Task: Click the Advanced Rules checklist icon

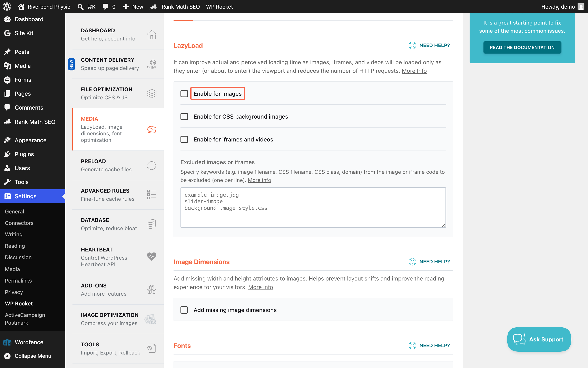Action: (x=152, y=195)
